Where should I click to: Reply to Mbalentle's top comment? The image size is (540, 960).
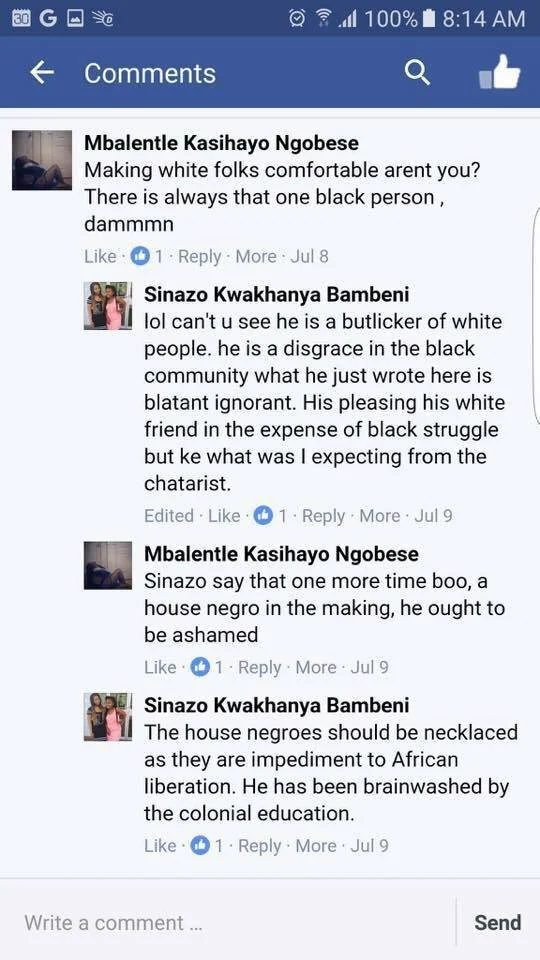[199, 256]
